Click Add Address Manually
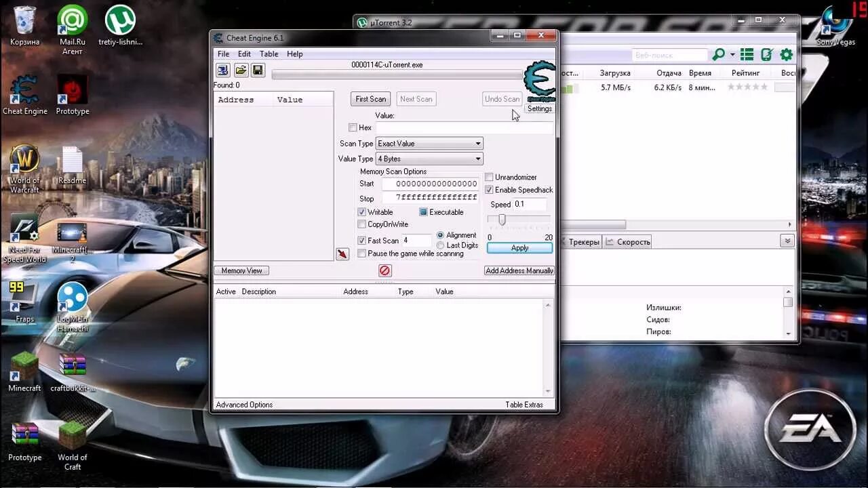The width and height of the screenshot is (868, 488). point(519,270)
